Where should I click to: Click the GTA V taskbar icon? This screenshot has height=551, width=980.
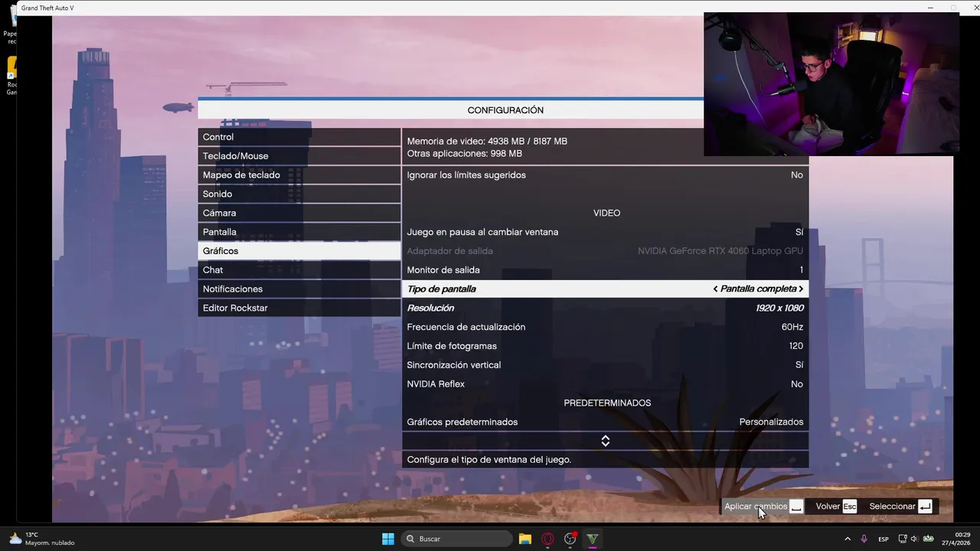tap(592, 539)
